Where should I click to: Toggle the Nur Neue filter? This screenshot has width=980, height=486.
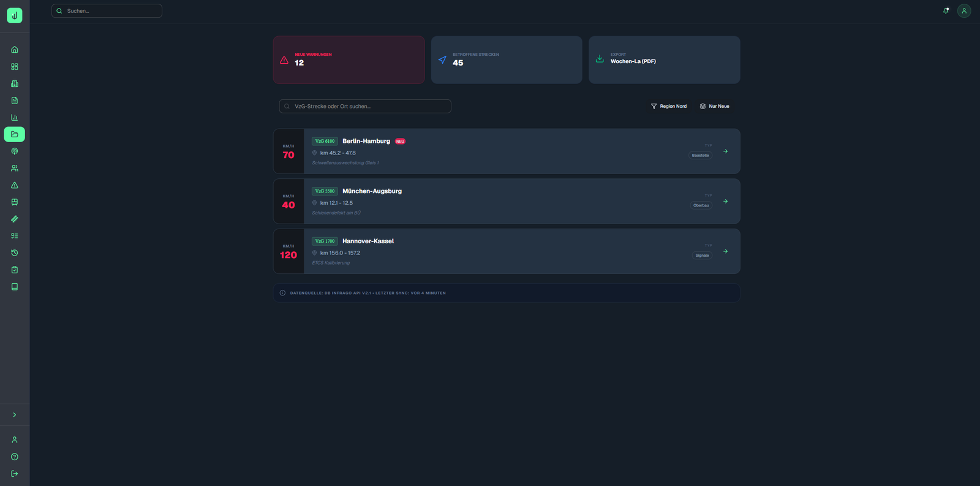[x=714, y=106]
